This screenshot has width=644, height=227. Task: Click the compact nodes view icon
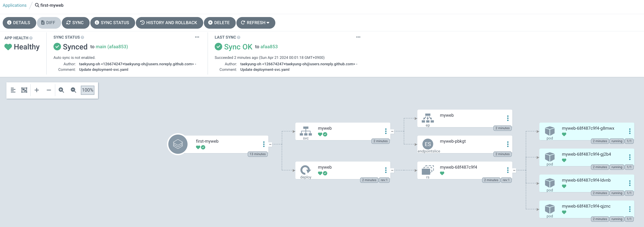(x=13, y=90)
